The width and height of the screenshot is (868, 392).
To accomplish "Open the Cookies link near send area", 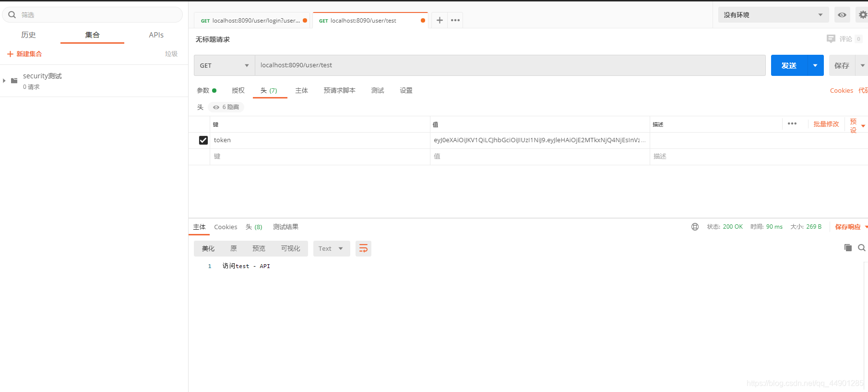I will click(x=842, y=90).
